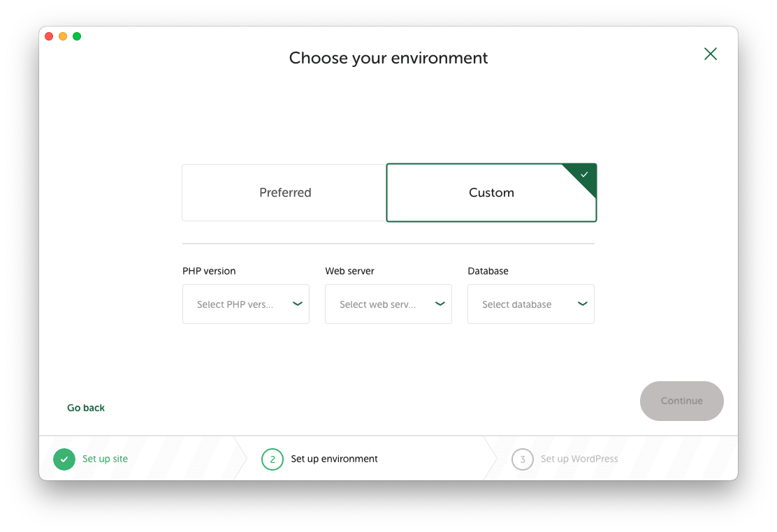Click the green checkmark on Custom option
Screen dimensions: 777x532
pos(584,175)
